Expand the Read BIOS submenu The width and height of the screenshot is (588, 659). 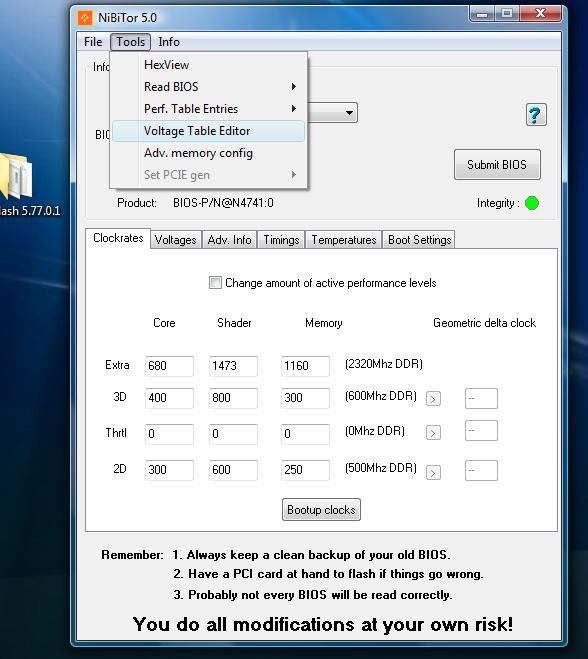[208, 87]
